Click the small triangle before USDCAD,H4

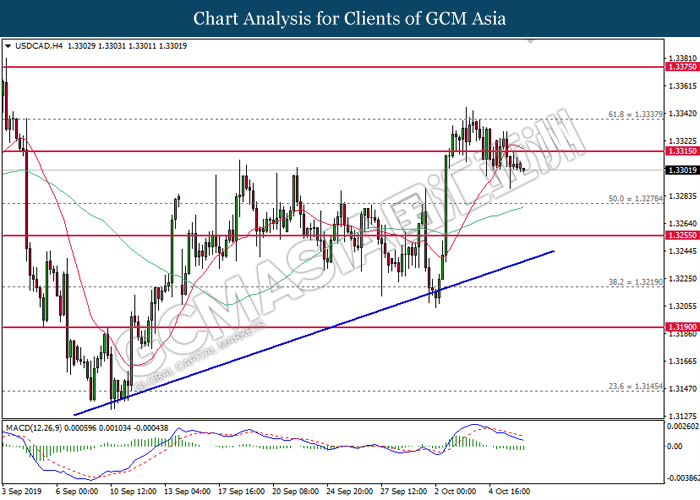(x=8, y=46)
